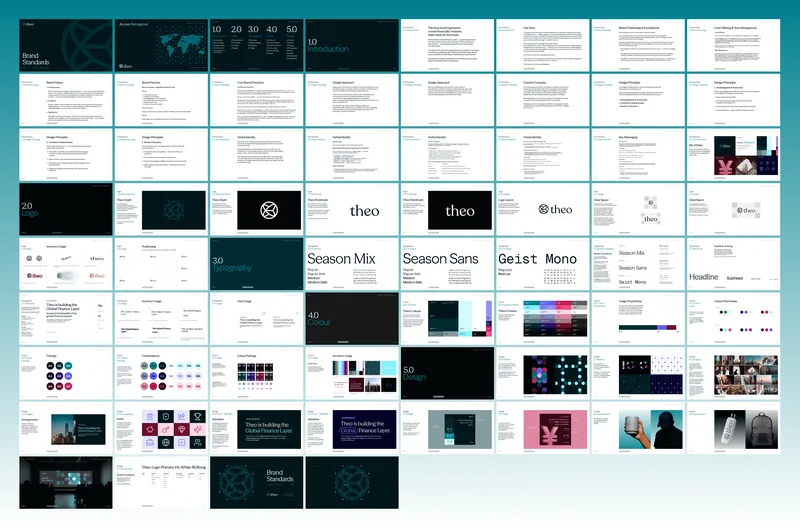This screenshot has width=800, height=528.
Task: Open the Headline and Subhead hierarchy slide
Action: (x=734, y=264)
